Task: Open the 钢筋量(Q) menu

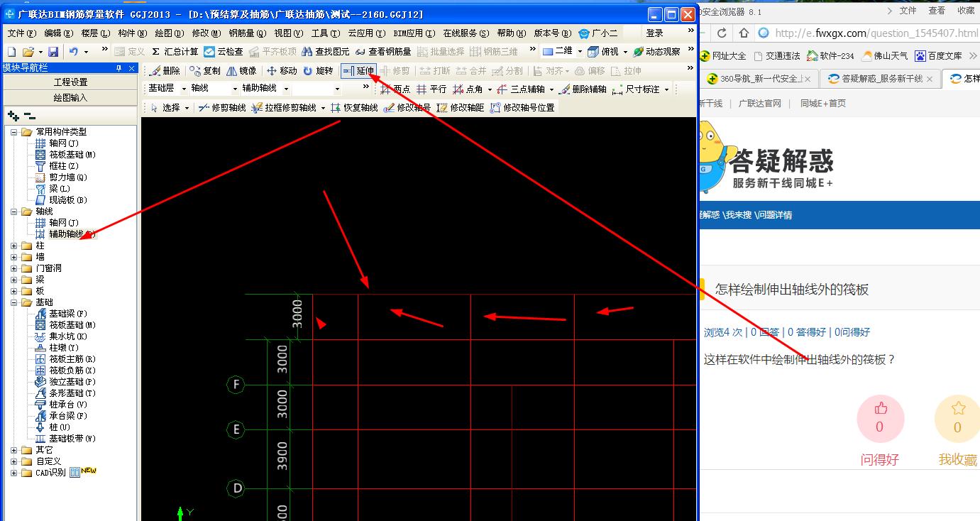Action: pos(248,33)
